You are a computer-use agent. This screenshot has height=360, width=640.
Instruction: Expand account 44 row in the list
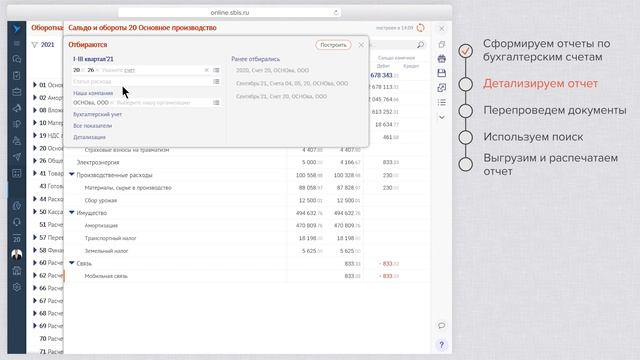35,199
